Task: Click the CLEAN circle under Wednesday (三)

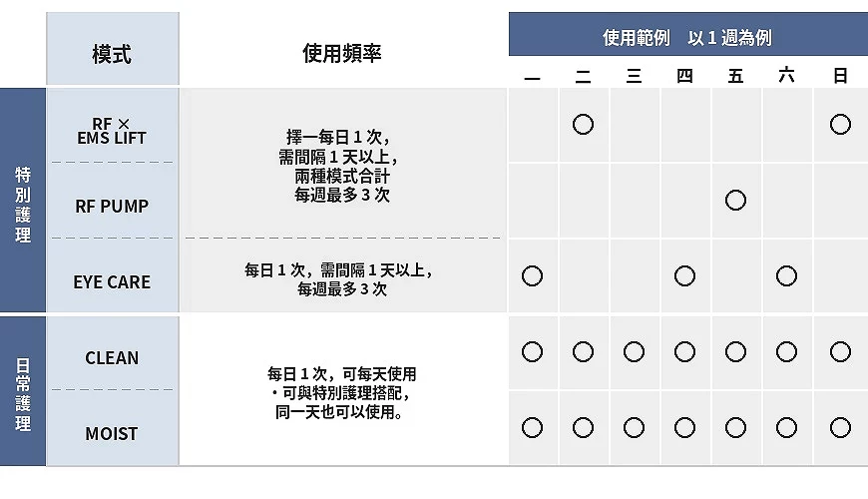Action: 634,351
